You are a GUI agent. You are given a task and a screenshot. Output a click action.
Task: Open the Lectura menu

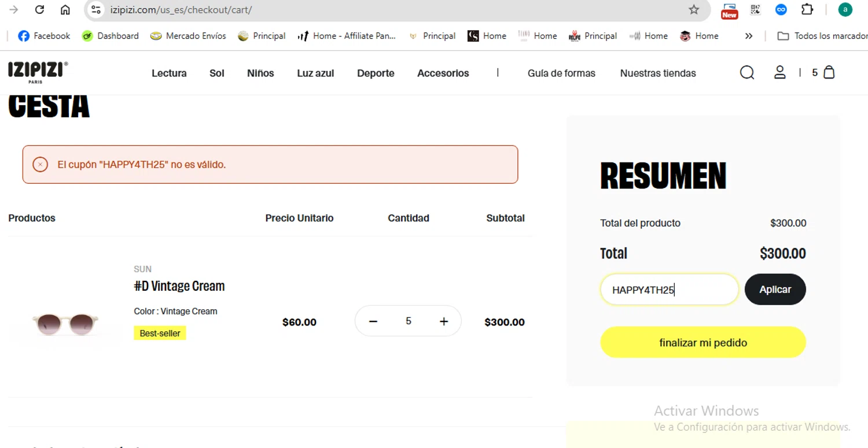click(169, 73)
